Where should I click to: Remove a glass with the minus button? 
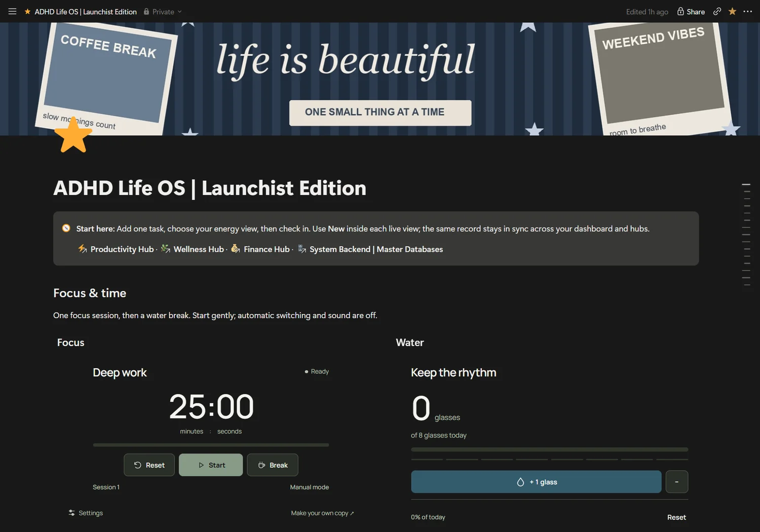point(677,482)
